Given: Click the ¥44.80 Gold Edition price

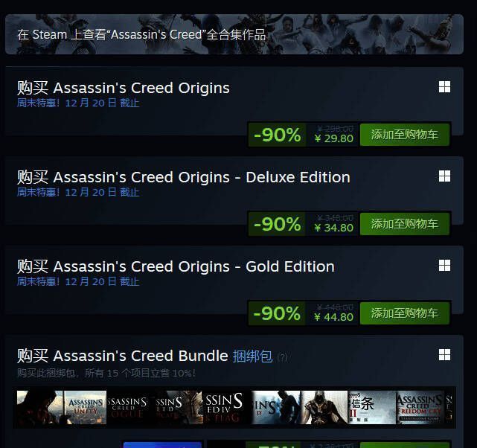Looking at the screenshot, I should coord(333,317).
